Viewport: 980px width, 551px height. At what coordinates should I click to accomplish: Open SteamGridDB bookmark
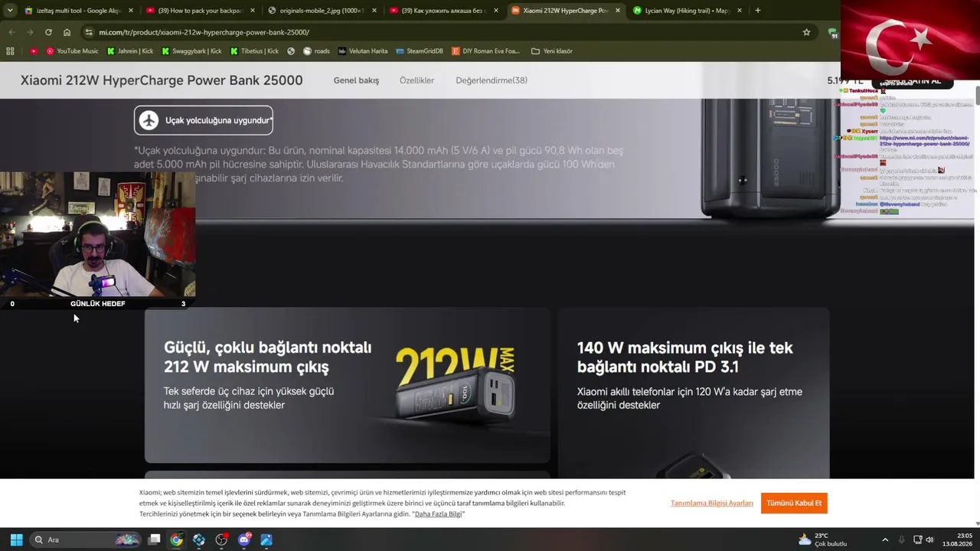[x=420, y=51]
